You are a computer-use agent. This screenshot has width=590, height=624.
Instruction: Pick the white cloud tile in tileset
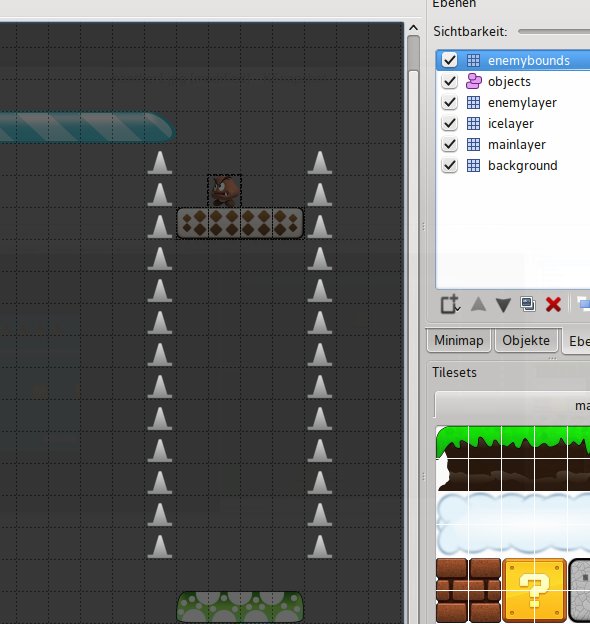513,523
